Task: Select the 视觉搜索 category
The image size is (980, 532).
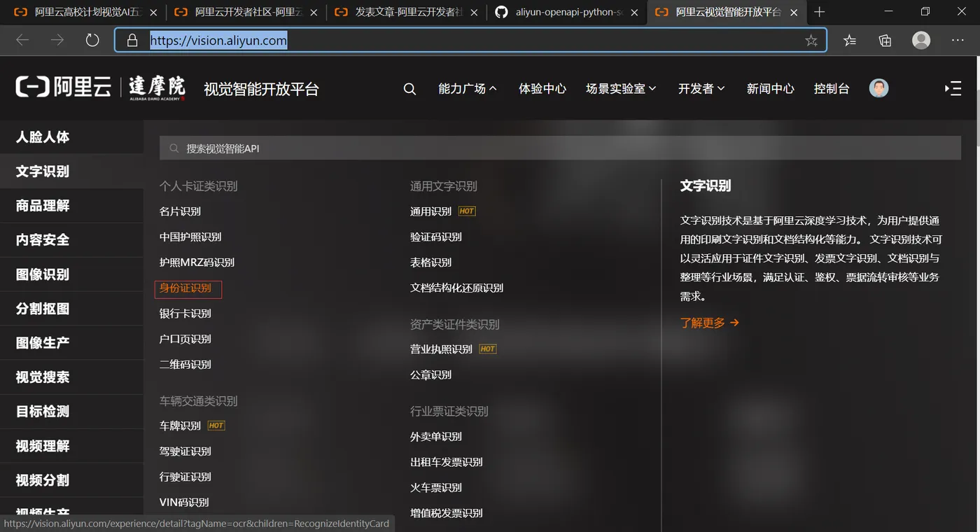Action: [71, 377]
